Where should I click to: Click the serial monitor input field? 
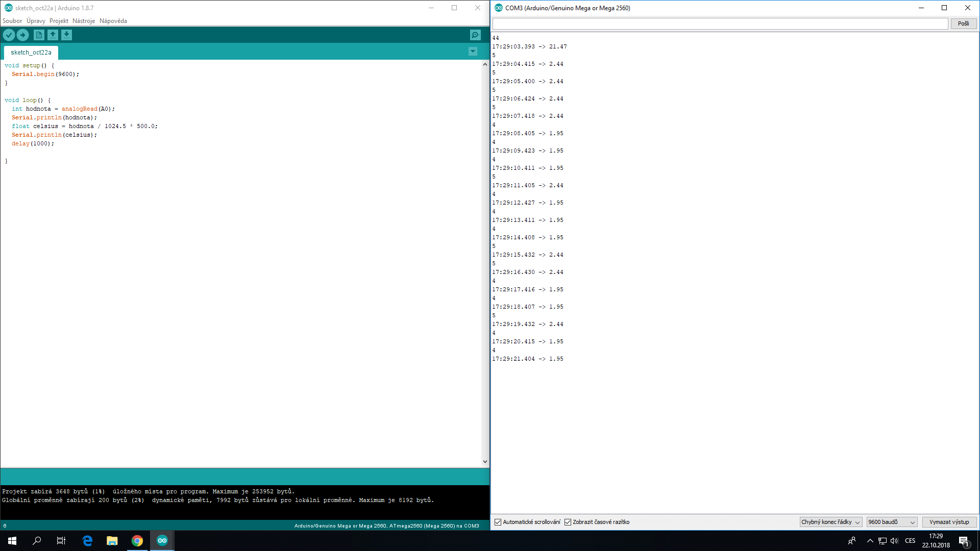[720, 23]
